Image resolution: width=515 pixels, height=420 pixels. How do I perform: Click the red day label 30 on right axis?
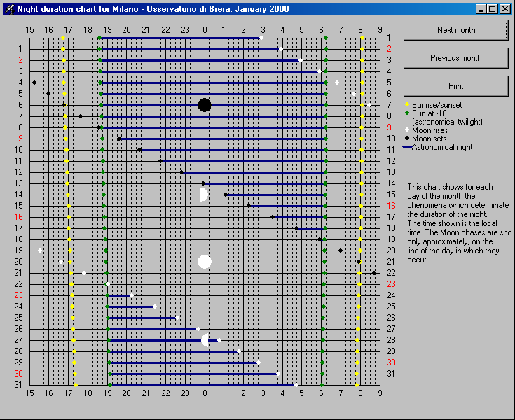(391, 363)
